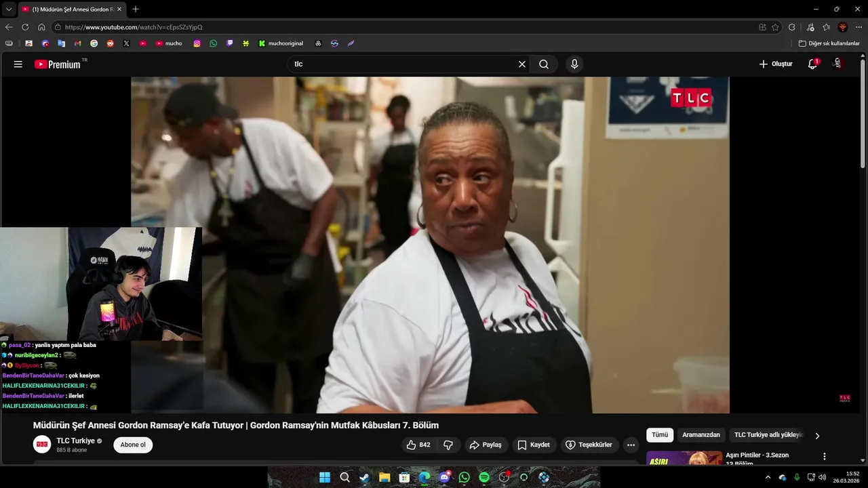The image size is (868, 488).
Task: Go back in the browser
Action: tap(9, 27)
